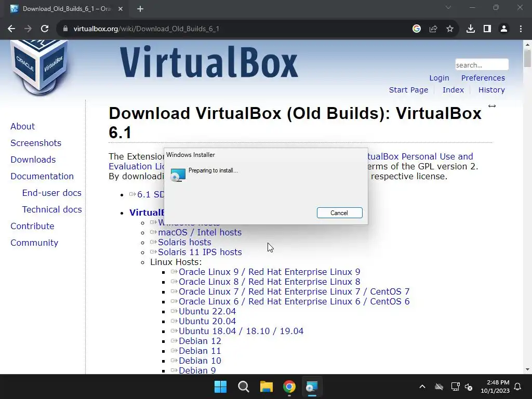Click the macOS / Intel hosts link
This screenshot has width=532, height=399.
199,232
